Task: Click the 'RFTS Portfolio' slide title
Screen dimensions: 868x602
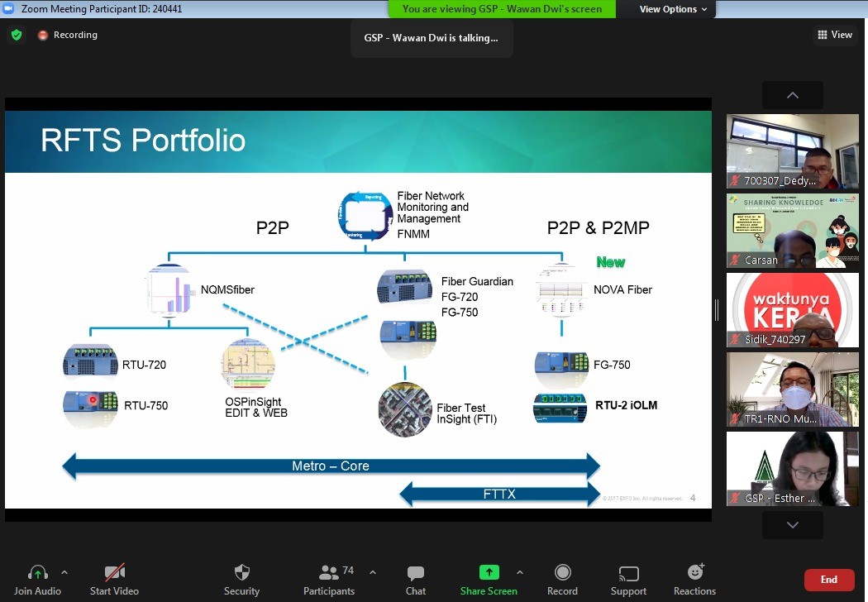Action: click(143, 140)
